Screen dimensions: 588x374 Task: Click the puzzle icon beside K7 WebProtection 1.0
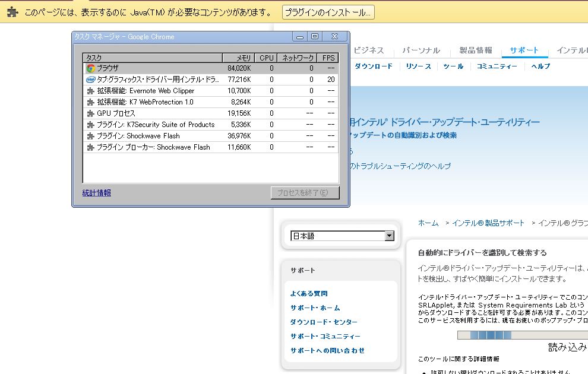click(90, 102)
